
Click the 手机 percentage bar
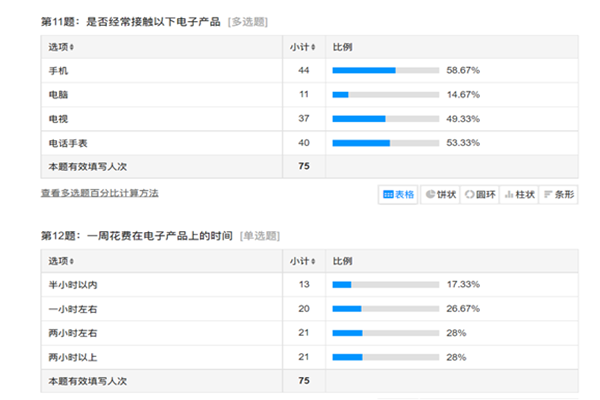pos(386,71)
